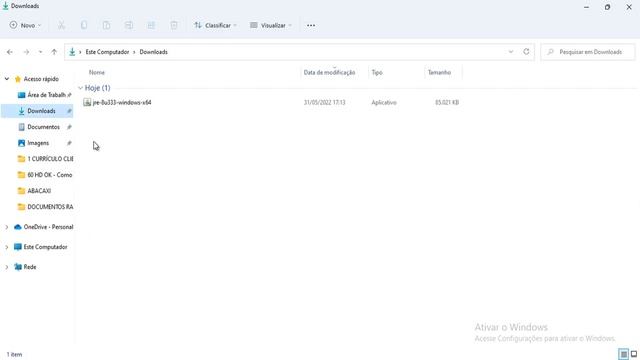This screenshot has width=640, height=360.
Task: Click the Paste clipboard icon
Action: pyautogui.click(x=106, y=25)
